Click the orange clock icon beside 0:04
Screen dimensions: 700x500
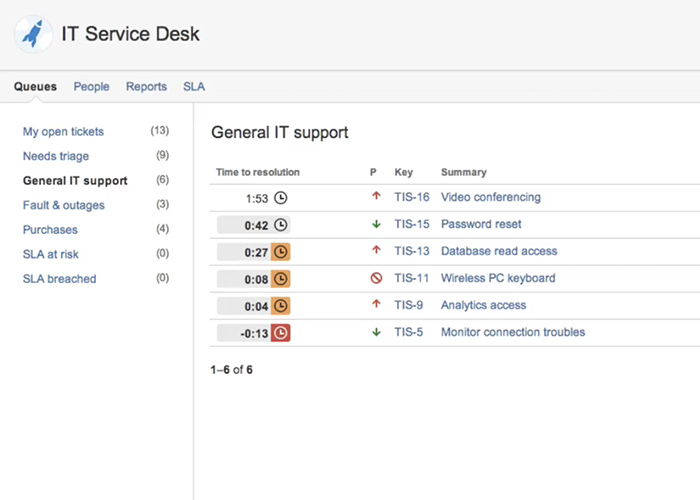tap(281, 305)
